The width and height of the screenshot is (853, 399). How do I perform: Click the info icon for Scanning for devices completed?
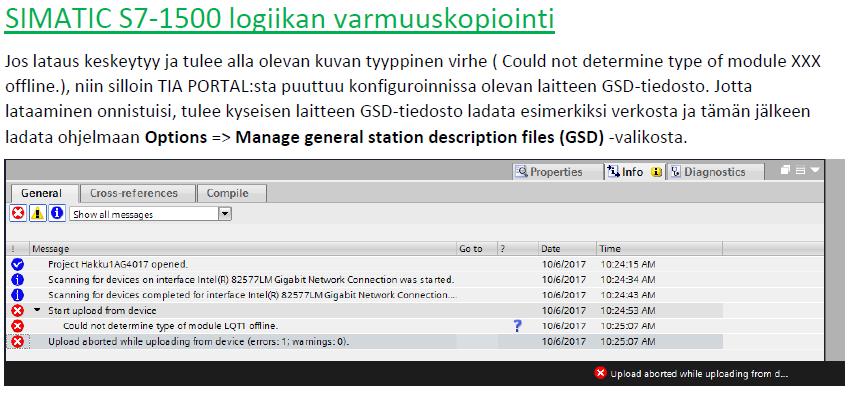18,295
